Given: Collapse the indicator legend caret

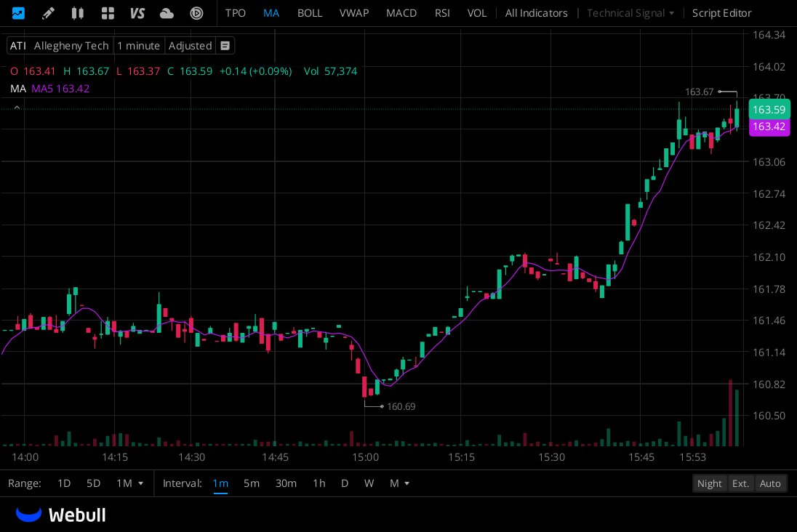Looking at the screenshot, I should pyautogui.click(x=17, y=108).
